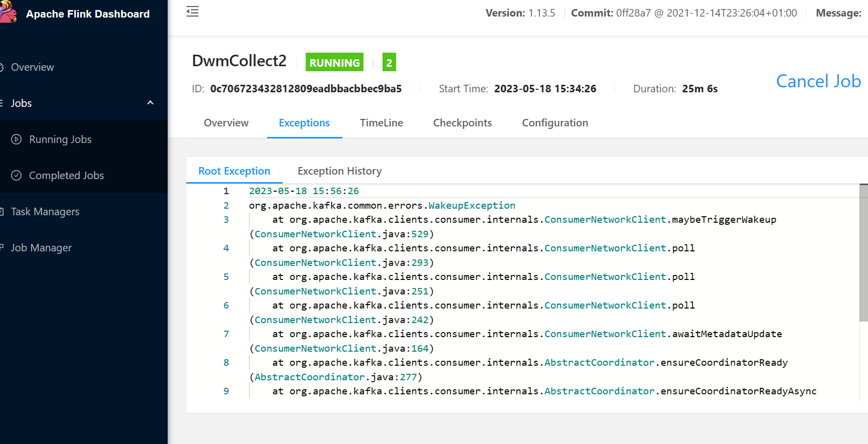Switch to Exception History tab
This screenshot has height=444, width=868.
339,171
